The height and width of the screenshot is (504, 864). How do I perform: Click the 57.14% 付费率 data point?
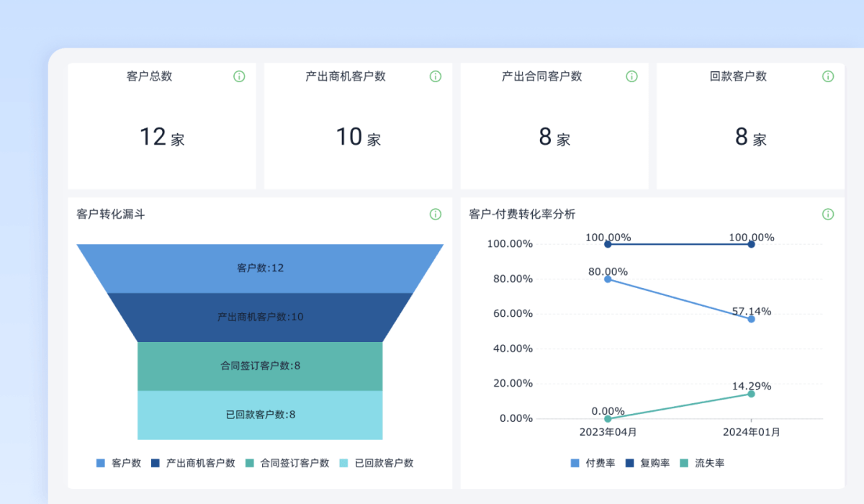(751, 319)
